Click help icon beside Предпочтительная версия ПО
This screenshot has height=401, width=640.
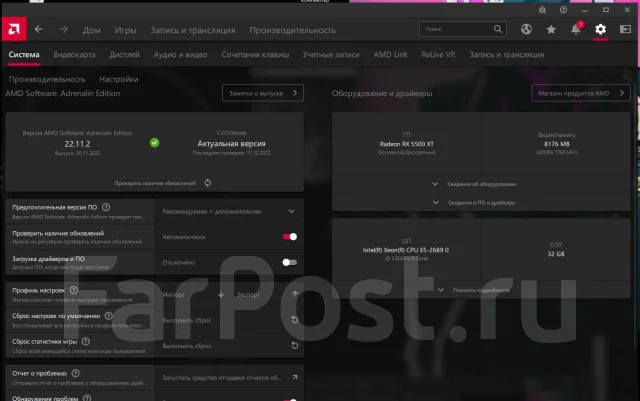tap(106, 207)
